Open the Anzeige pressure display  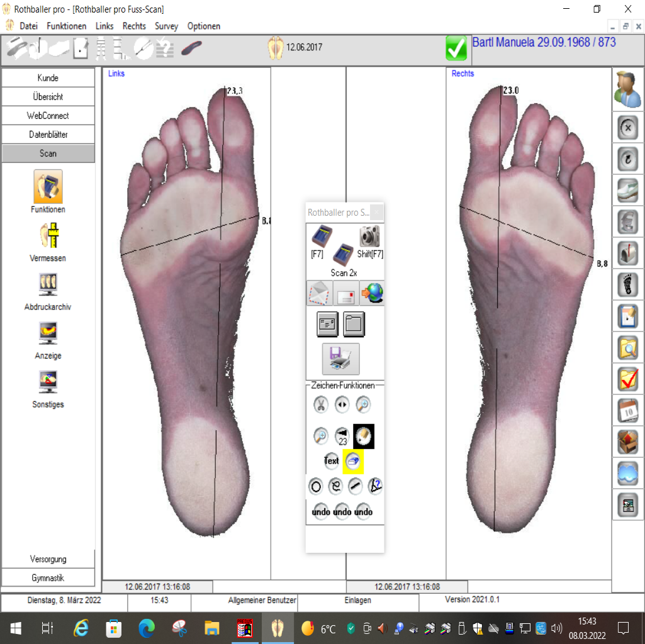point(48,333)
